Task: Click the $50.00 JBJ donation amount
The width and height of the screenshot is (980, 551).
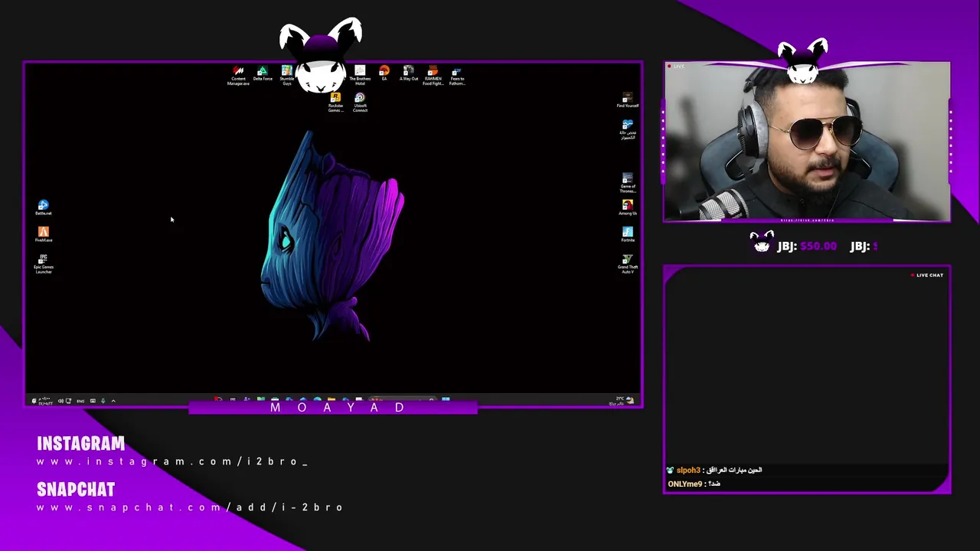Action: [x=818, y=246]
